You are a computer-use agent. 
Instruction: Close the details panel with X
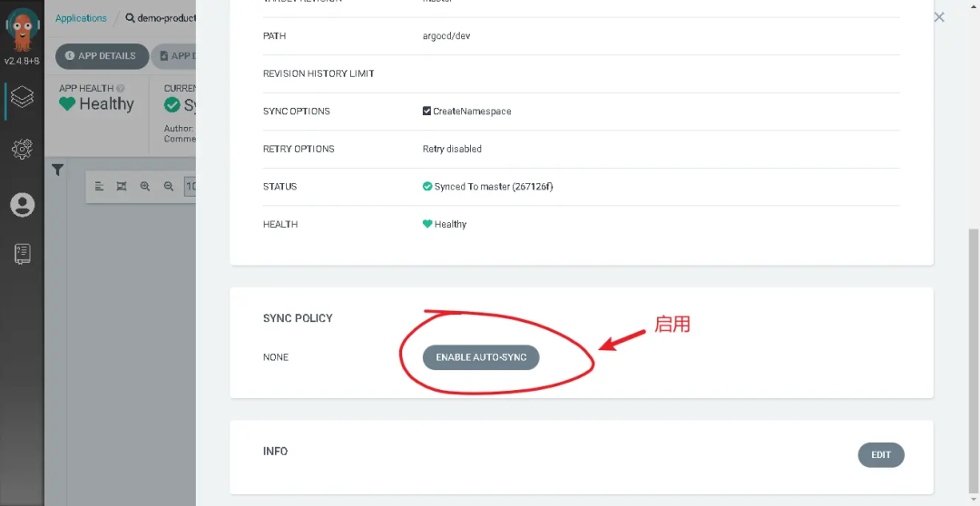click(939, 17)
